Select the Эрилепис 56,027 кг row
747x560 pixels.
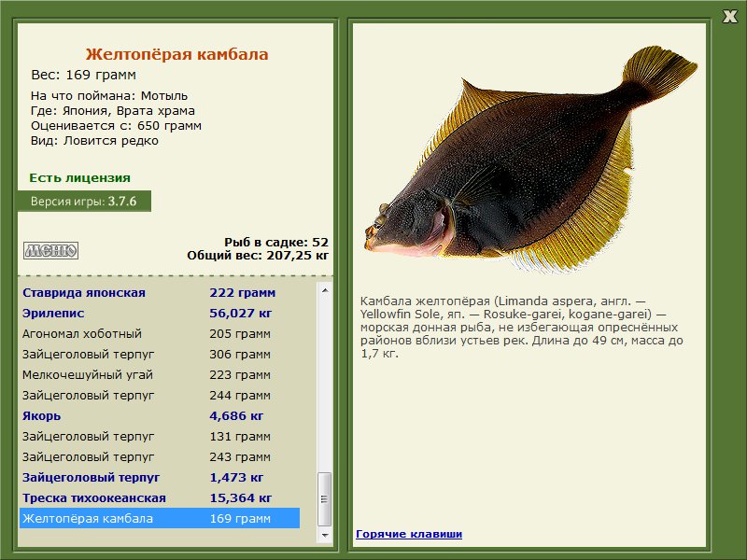tap(160, 314)
